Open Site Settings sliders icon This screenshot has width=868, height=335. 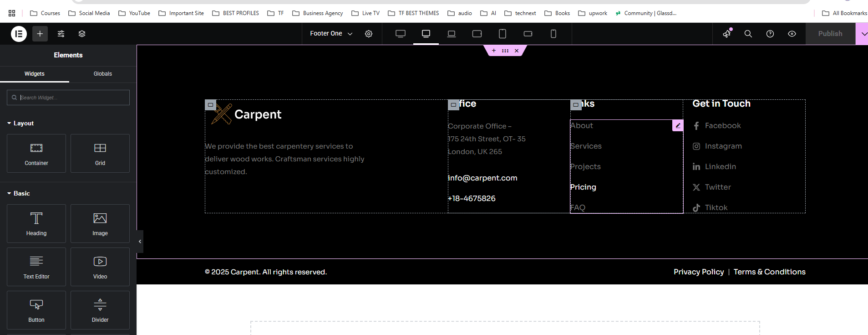[61, 34]
